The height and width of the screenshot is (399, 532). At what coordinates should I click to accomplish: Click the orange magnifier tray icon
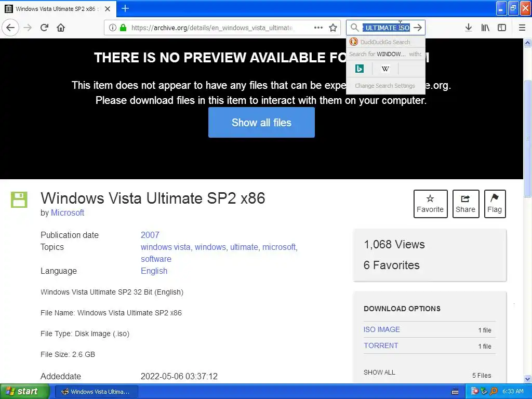tap(494, 392)
